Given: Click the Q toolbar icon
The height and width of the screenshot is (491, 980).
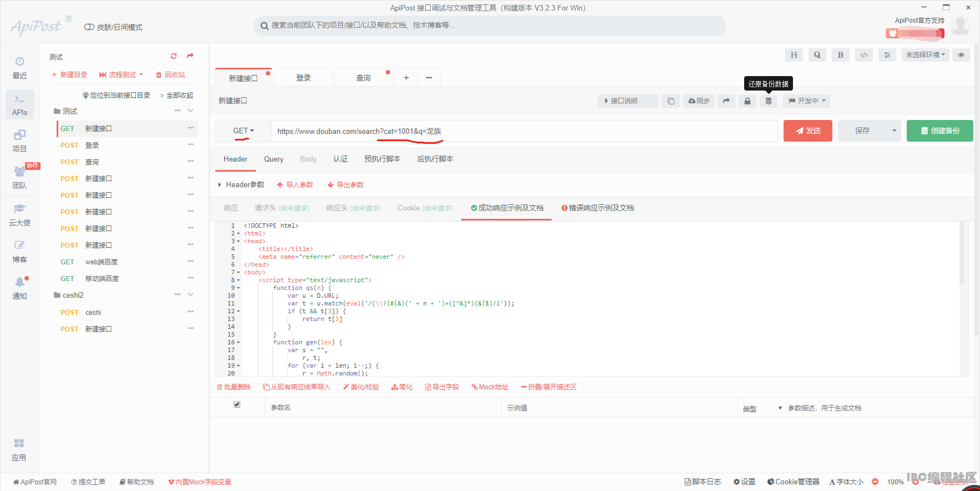Looking at the screenshot, I should pos(817,55).
